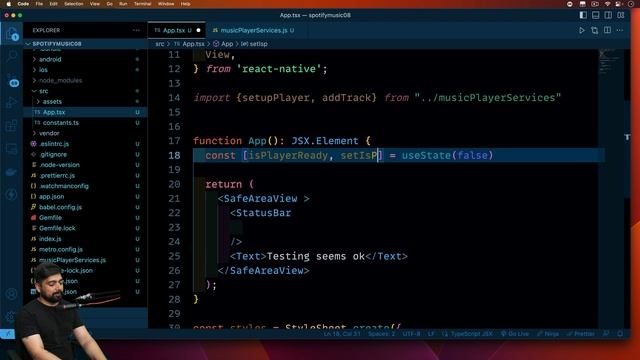Expand the ios folder
Screen dimensions: 640x360
point(85,70)
